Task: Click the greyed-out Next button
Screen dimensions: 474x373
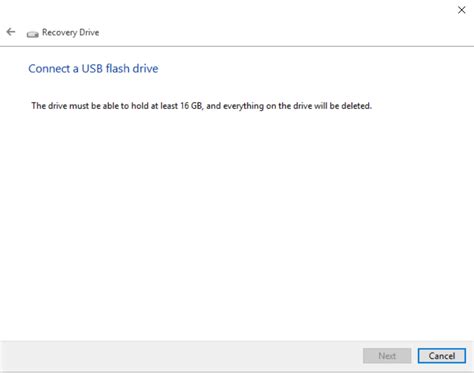Action: [x=387, y=356]
